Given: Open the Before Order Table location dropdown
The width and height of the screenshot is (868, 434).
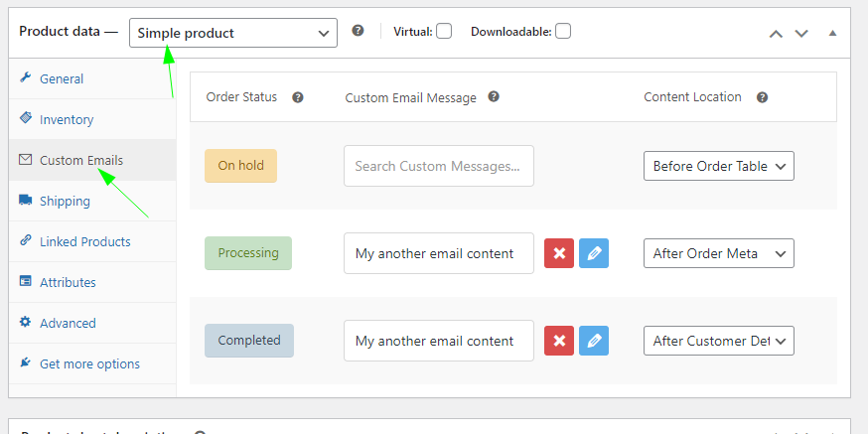Looking at the screenshot, I should 718,166.
